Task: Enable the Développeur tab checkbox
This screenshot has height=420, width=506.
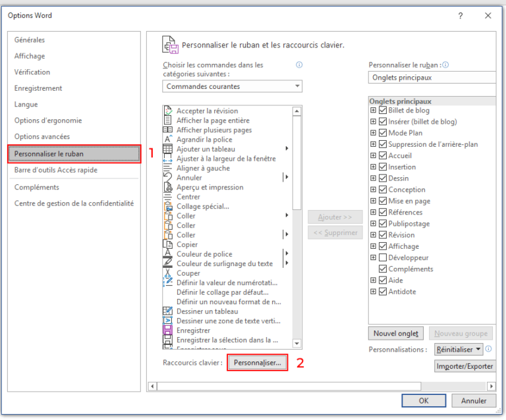Action: pyautogui.click(x=383, y=257)
